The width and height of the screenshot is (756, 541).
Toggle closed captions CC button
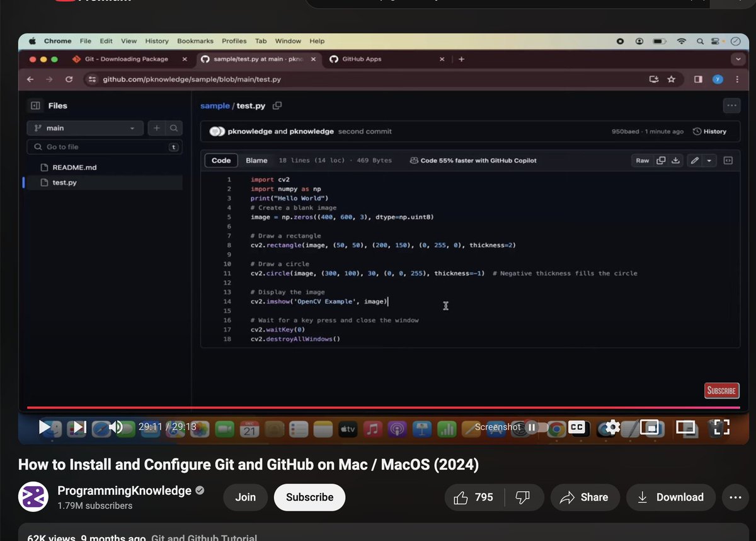576,427
